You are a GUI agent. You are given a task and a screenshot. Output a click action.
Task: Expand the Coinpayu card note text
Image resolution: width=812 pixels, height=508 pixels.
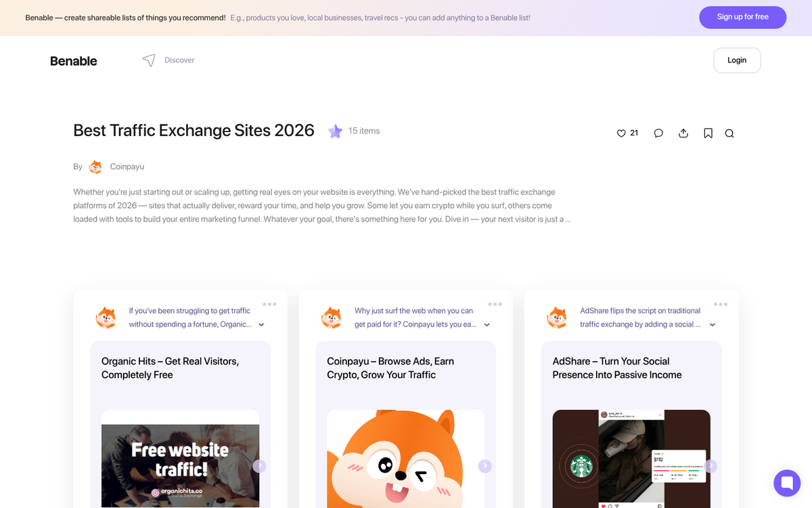[487, 325]
